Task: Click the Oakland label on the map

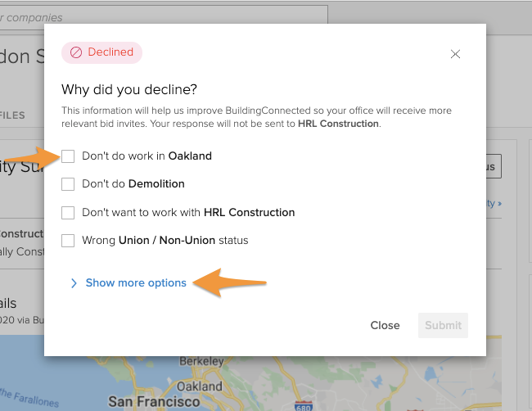Action: click(201, 386)
